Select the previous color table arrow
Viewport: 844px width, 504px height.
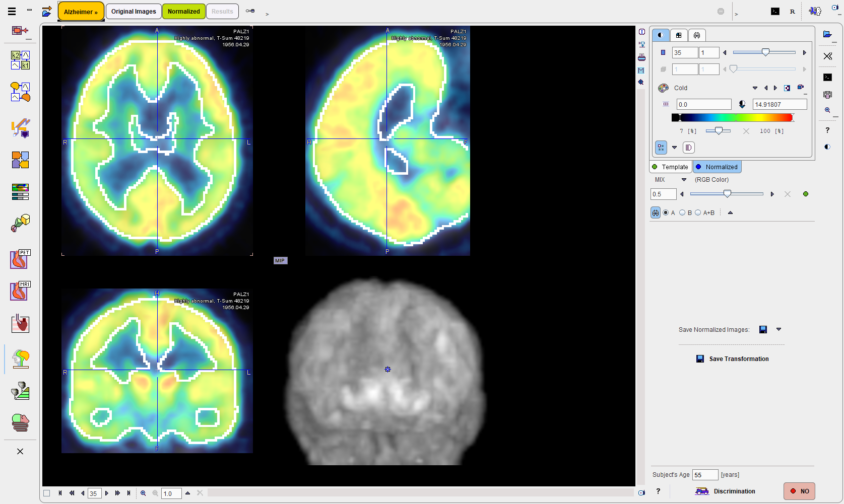766,88
